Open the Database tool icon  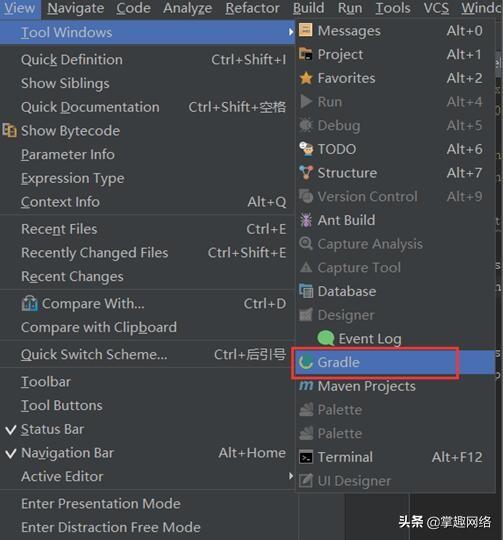point(306,291)
